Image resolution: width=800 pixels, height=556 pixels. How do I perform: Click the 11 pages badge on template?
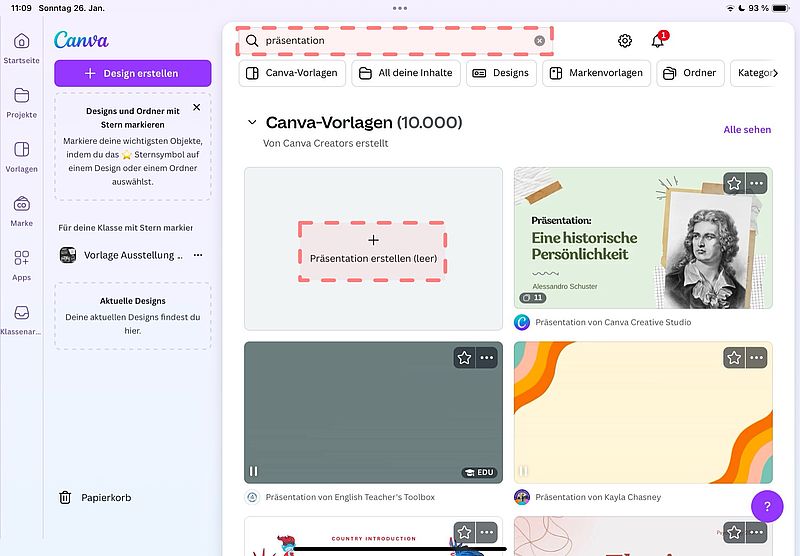tap(533, 297)
